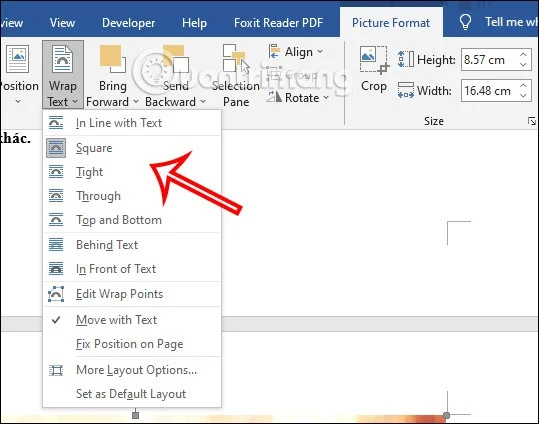Open the Position layout gallery icon

(17, 59)
